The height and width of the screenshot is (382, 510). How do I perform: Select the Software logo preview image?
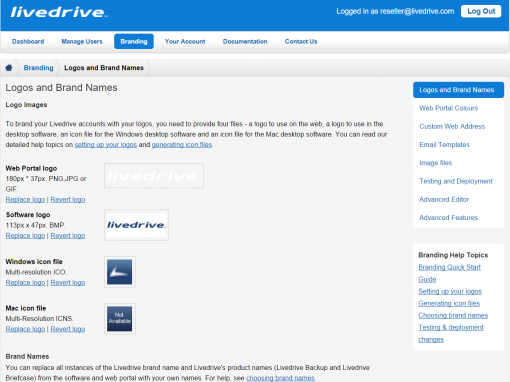coord(136,225)
